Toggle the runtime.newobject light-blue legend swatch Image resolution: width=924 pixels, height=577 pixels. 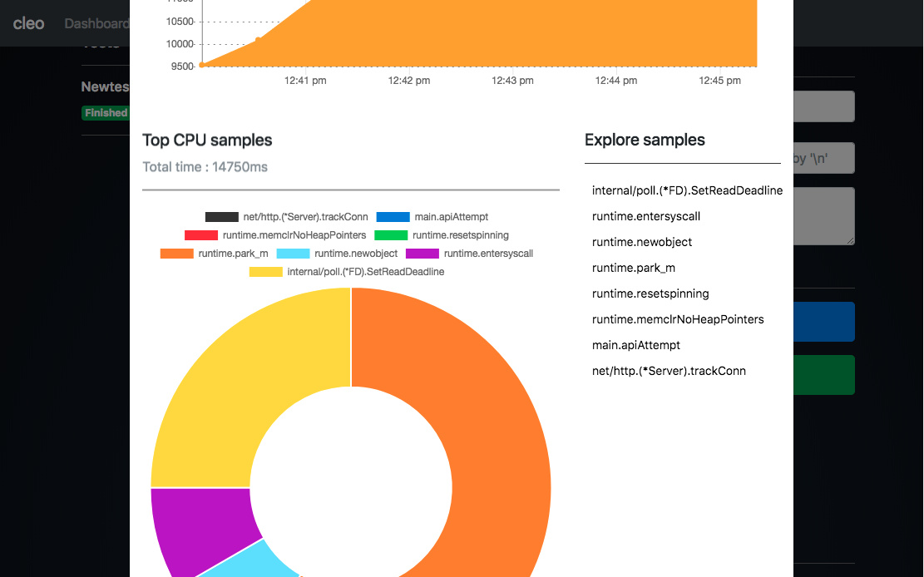pos(293,254)
